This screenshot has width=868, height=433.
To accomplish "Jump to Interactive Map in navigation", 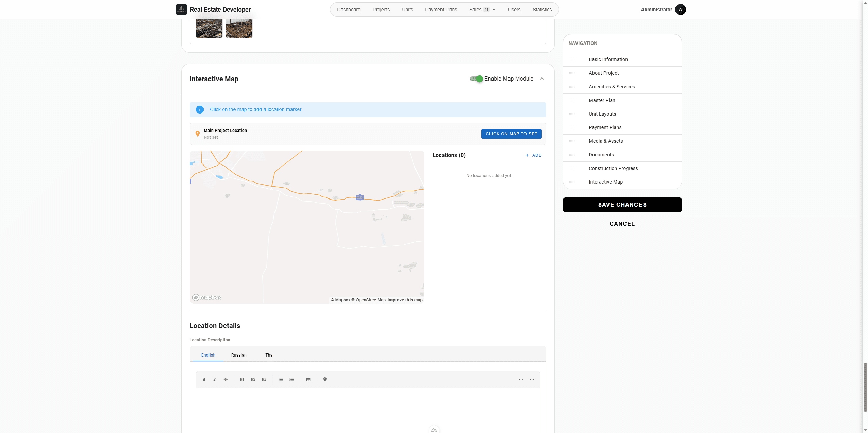I will click(605, 182).
